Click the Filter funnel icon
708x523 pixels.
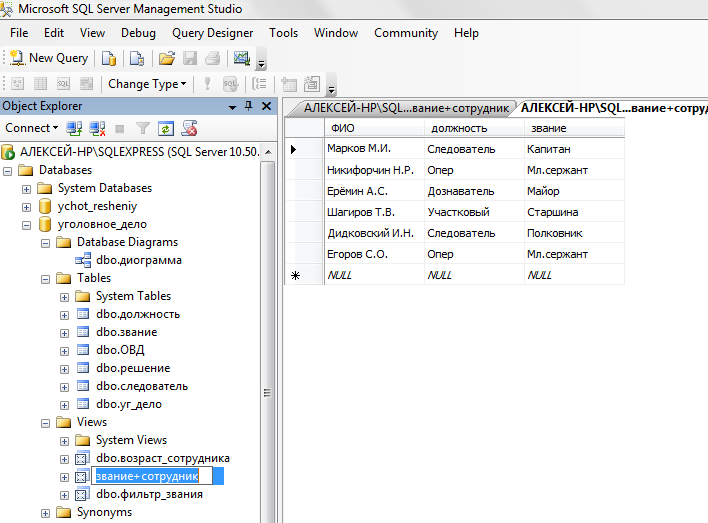click(x=143, y=129)
